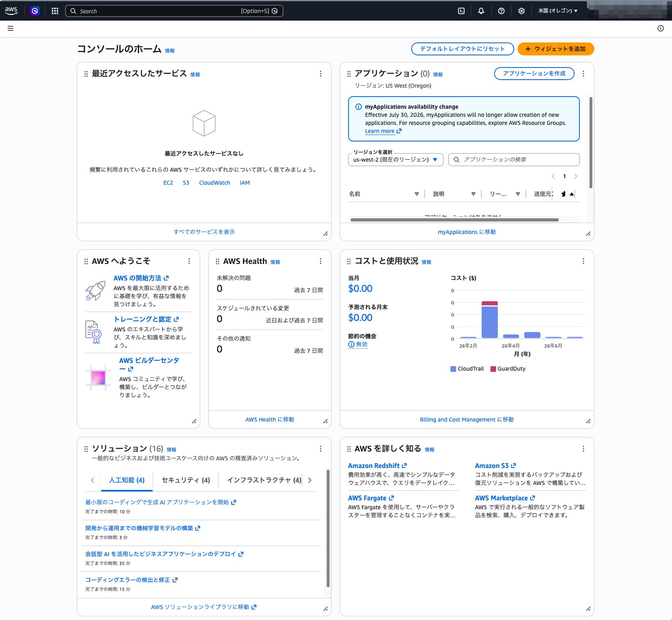Open the services grid menu icon
This screenshot has width=672, height=620.
[55, 11]
